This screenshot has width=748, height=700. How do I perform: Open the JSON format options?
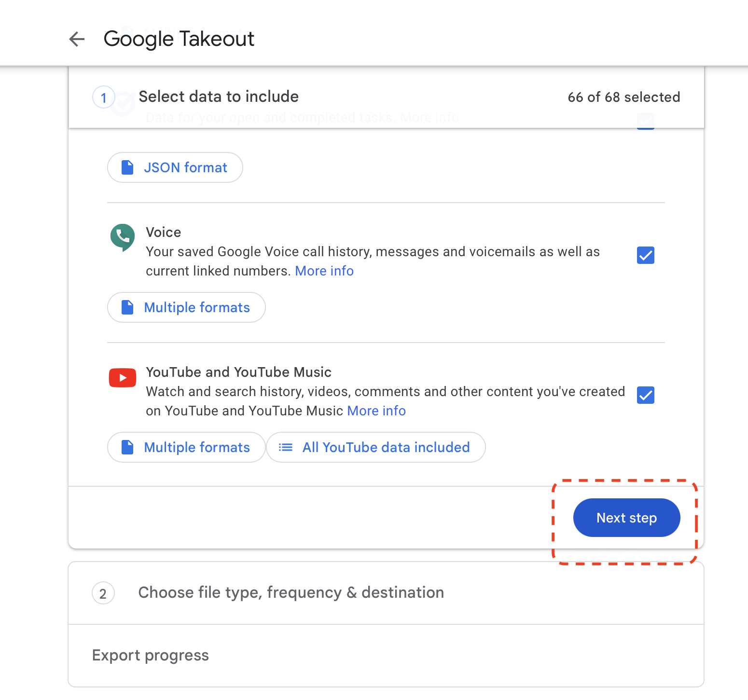(x=175, y=167)
